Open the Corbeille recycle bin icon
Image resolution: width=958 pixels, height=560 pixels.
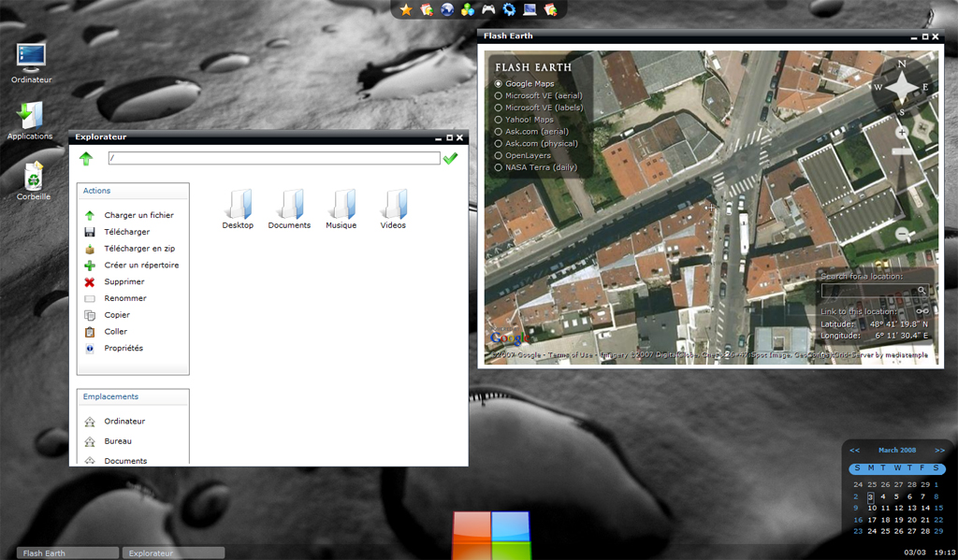[x=34, y=180]
